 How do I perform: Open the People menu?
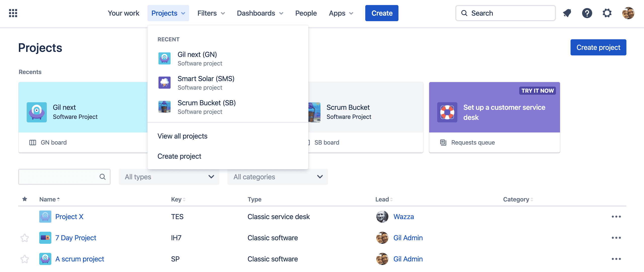306,13
